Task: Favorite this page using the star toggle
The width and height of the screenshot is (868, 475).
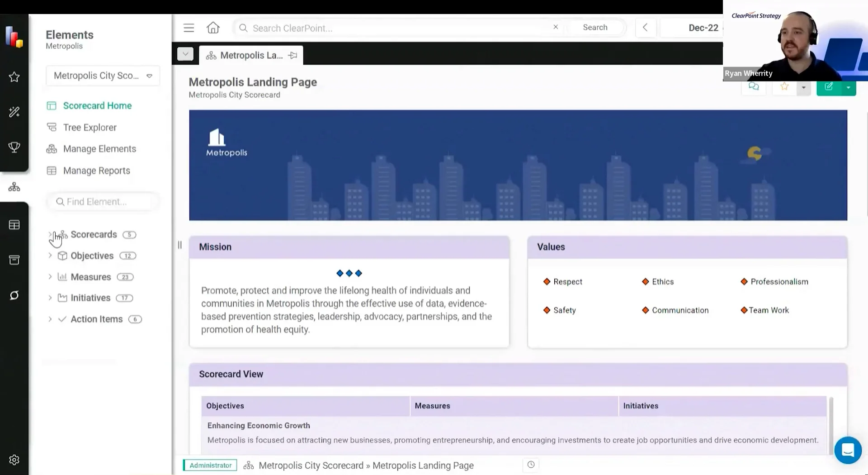Action: [784, 87]
